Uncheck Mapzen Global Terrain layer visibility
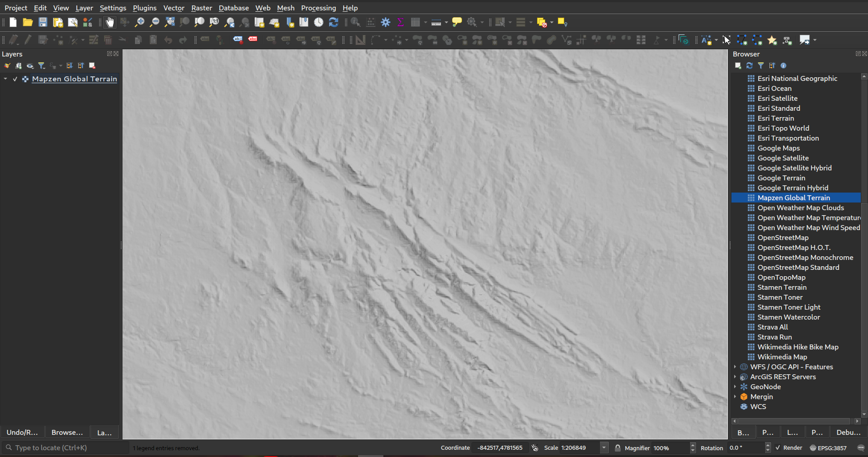 click(x=15, y=79)
